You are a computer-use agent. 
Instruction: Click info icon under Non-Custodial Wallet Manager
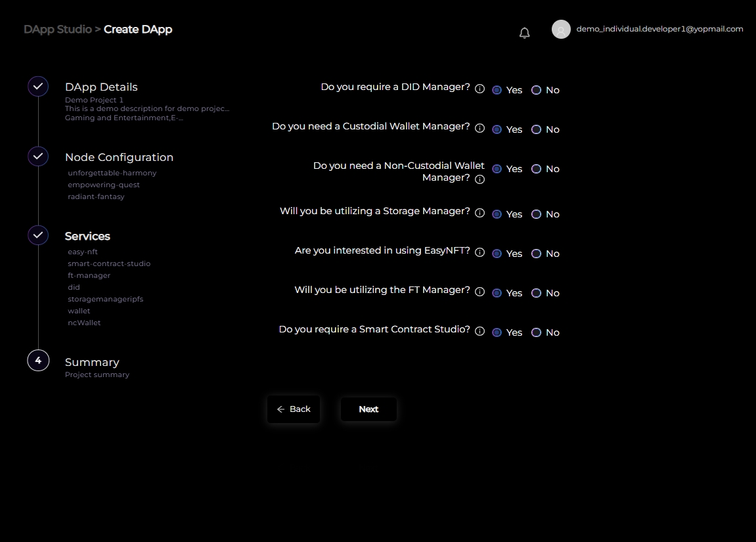click(479, 179)
